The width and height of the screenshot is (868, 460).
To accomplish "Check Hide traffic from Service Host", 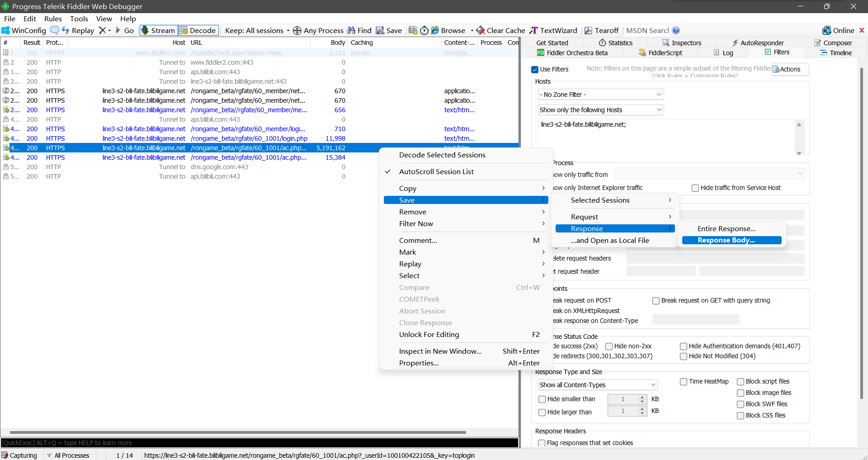I will click(695, 188).
